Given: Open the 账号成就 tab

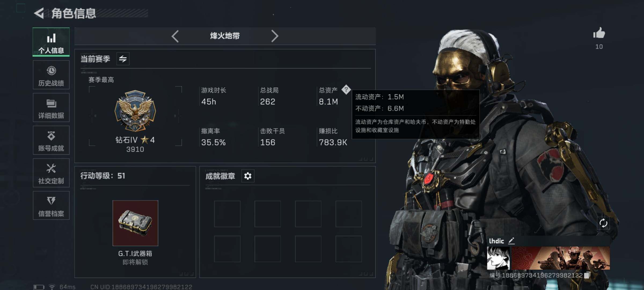Looking at the screenshot, I should 51,140.
